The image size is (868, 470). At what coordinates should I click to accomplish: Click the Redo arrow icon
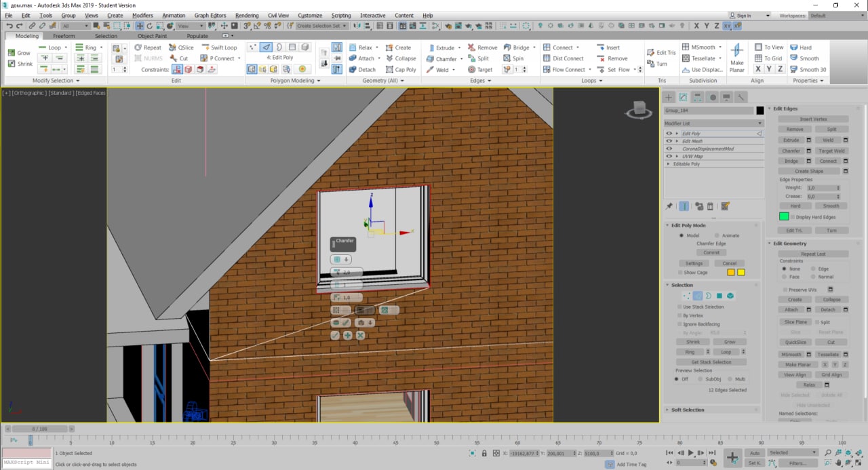[x=19, y=26]
